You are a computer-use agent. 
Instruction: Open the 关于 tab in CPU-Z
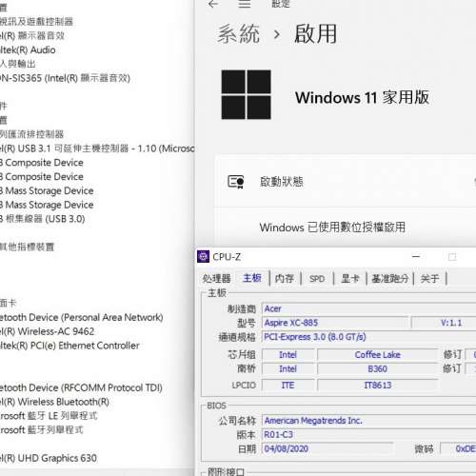point(429,279)
